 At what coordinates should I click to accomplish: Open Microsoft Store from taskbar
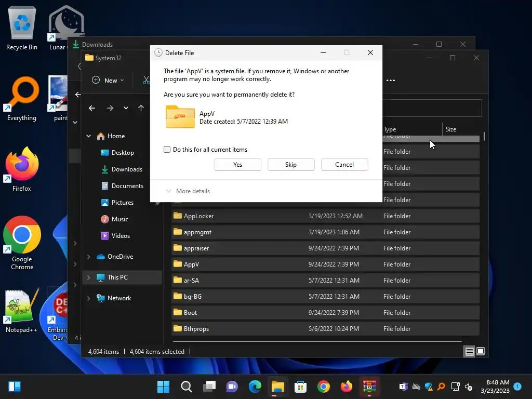(x=301, y=387)
